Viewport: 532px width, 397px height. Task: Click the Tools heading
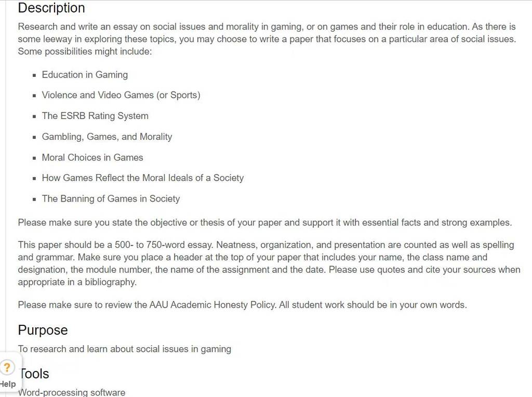click(x=34, y=374)
